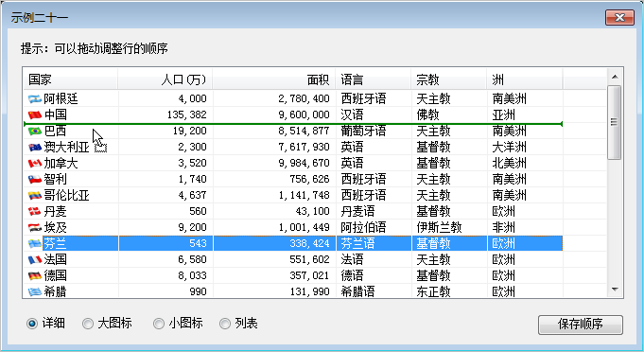Select the 中国 row name

point(56,115)
